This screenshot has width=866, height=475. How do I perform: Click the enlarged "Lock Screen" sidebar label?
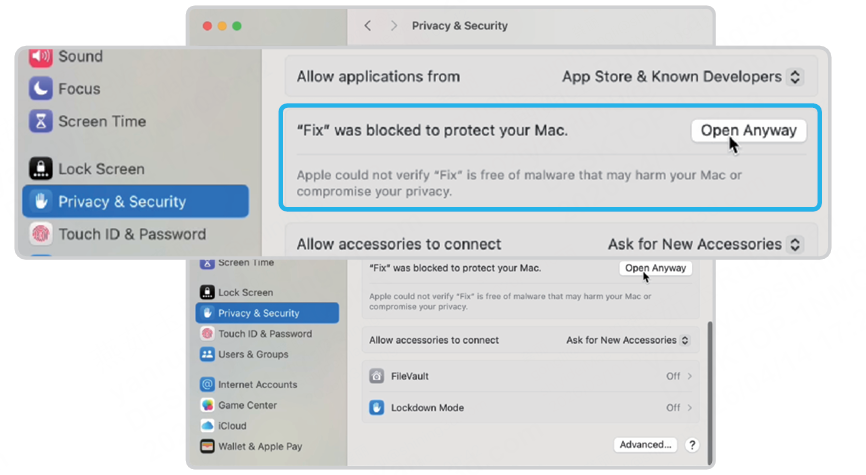[x=102, y=168]
